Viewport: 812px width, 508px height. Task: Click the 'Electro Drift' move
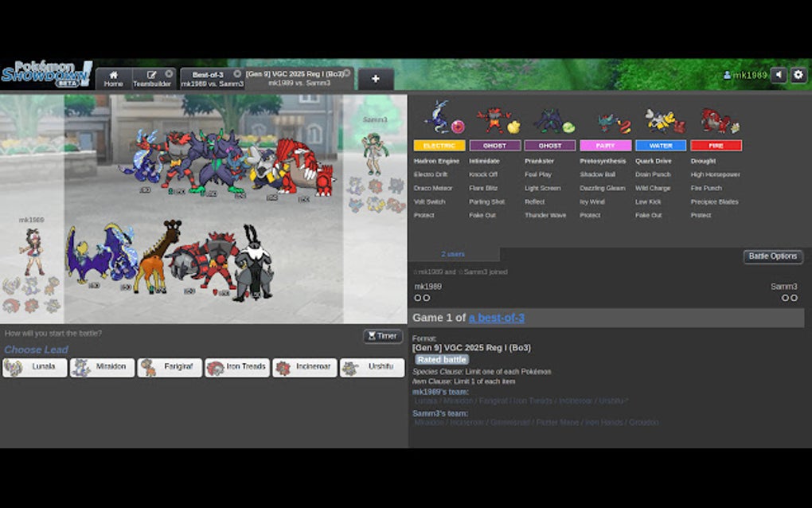pyautogui.click(x=431, y=174)
